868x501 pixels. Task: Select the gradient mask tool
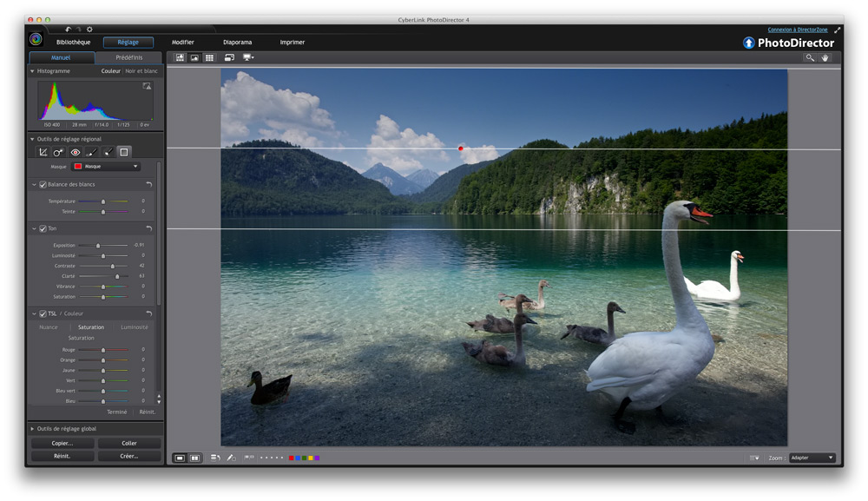[x=124, y=152]
